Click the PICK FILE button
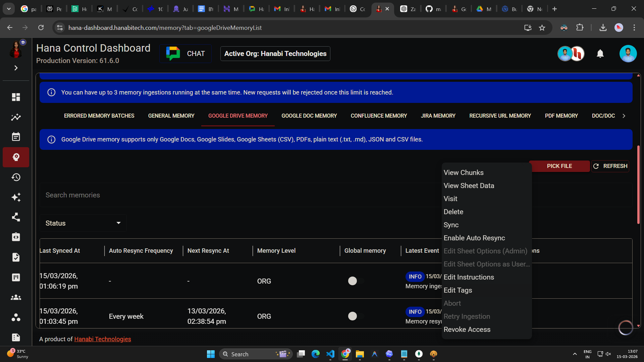644x362 pixels. tap(559, 166)
